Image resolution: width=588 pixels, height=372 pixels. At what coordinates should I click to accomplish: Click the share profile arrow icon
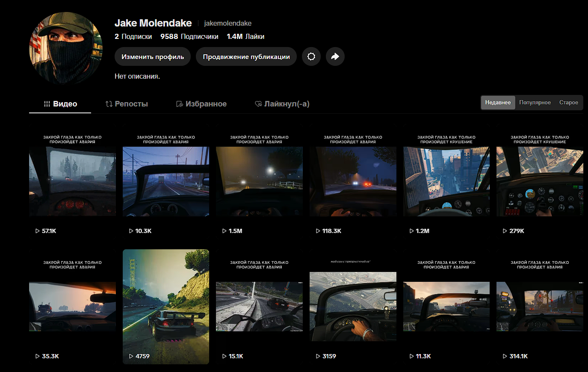335,56
